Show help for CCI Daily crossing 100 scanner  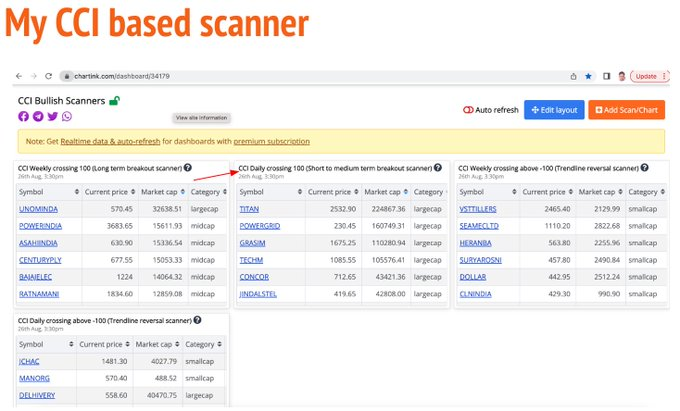click(438, 167)
